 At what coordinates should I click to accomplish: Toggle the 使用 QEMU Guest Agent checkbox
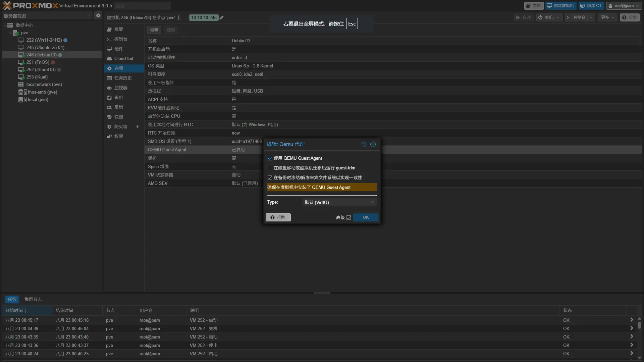tap(270, 158)
